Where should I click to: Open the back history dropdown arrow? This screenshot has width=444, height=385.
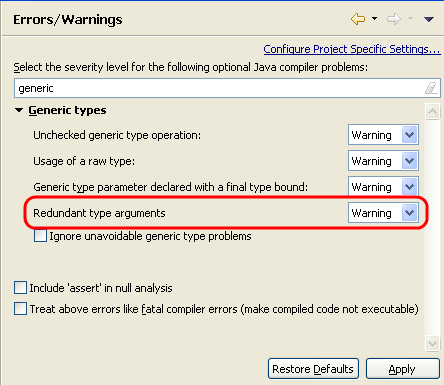point(375,19)
